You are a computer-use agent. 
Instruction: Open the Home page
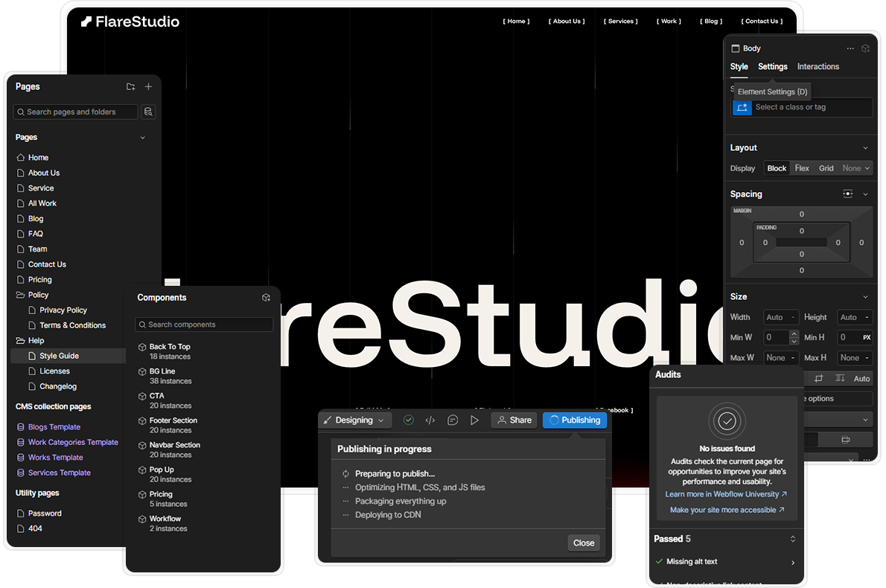click(x=38, y=158)
